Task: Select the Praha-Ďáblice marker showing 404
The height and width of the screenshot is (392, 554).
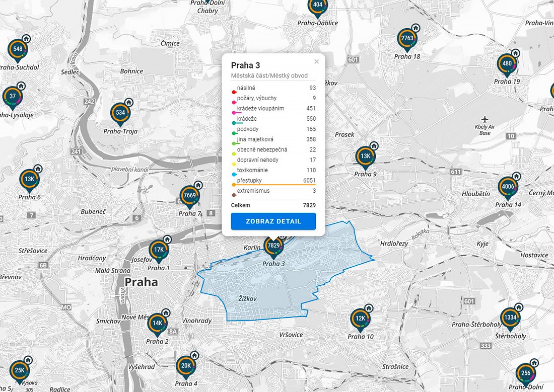Action: click(317, 6)
